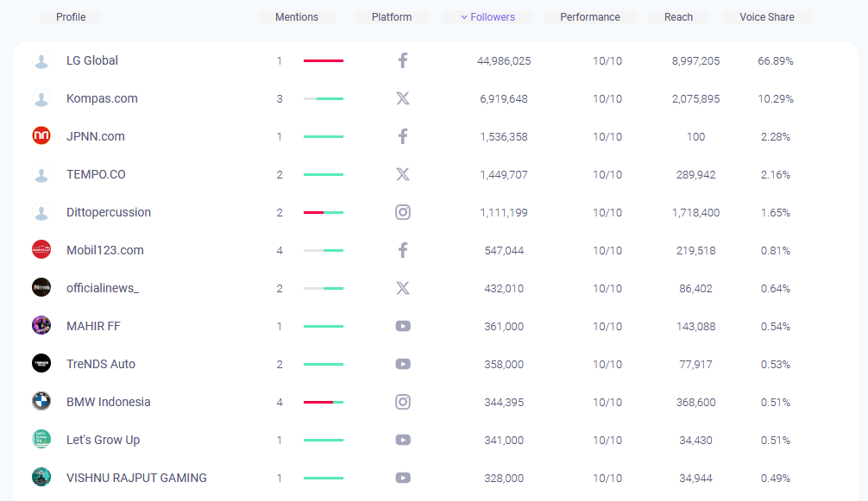Click the follower count 44,986,025
Viewport: 868px width, 501px height.
coord(504,61)
